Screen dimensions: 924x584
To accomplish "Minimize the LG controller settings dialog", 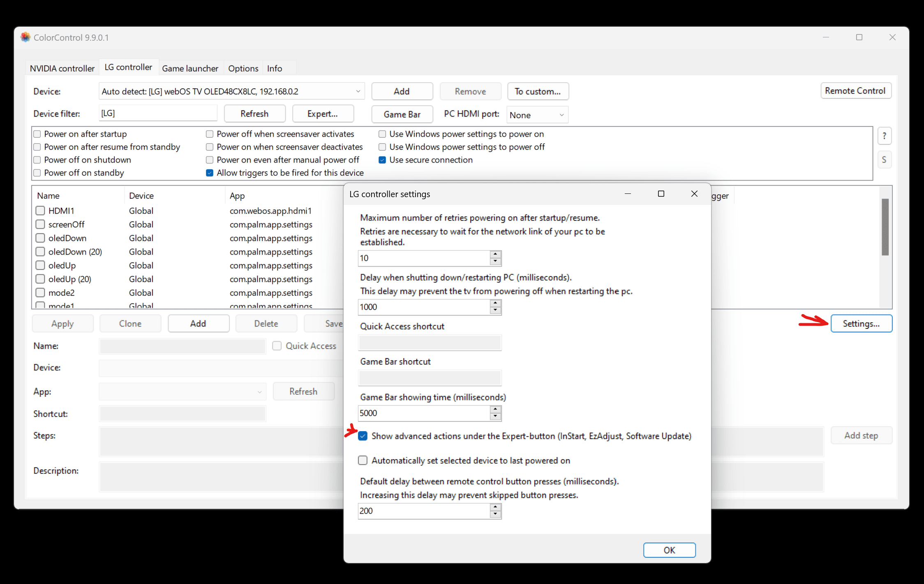I will 628,194.
